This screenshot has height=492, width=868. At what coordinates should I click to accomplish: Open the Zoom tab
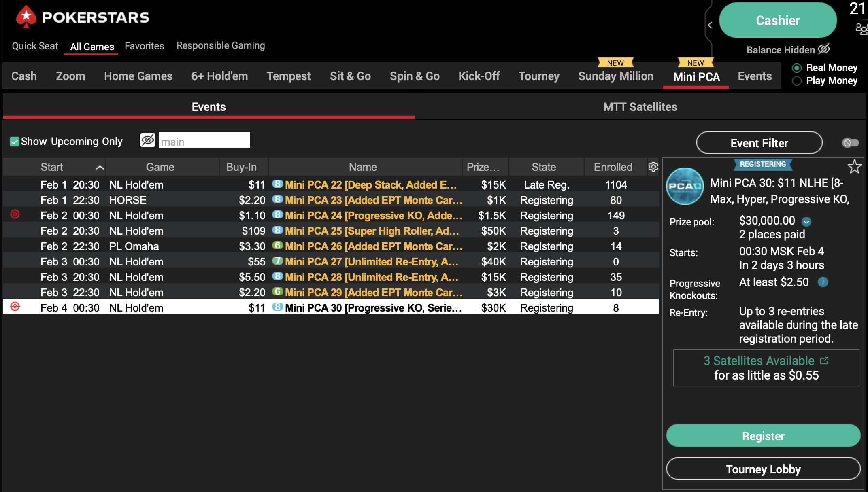click(70, 76)
